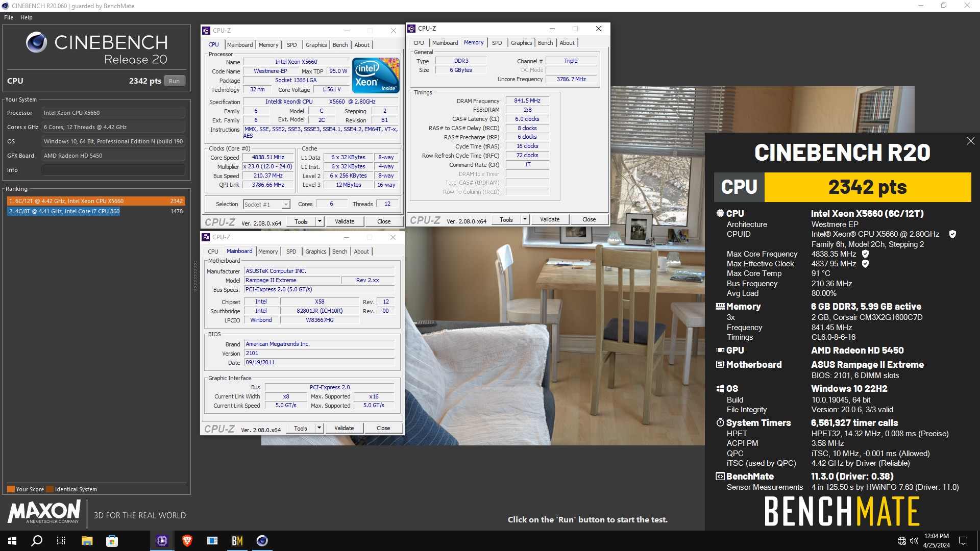Click Cores x GHz field in Cinebench
Screen dimensions: 980x551
[x=113, y=127]
